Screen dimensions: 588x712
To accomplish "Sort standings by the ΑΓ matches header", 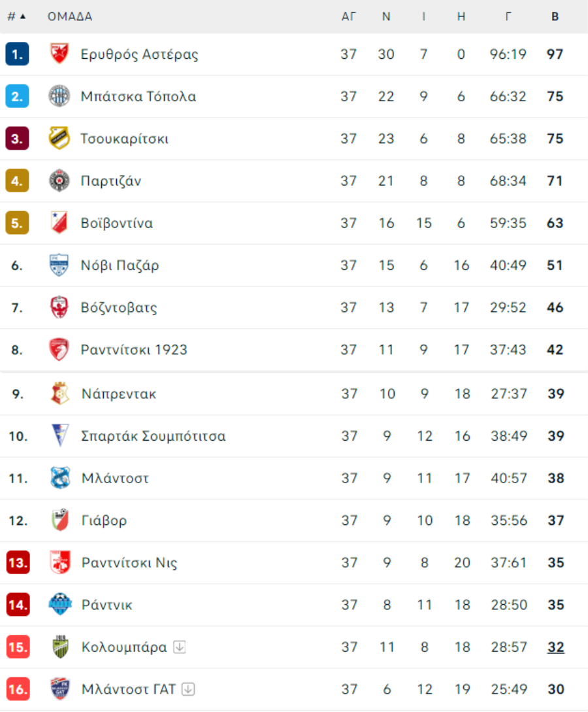I will [x=348, y=17].
